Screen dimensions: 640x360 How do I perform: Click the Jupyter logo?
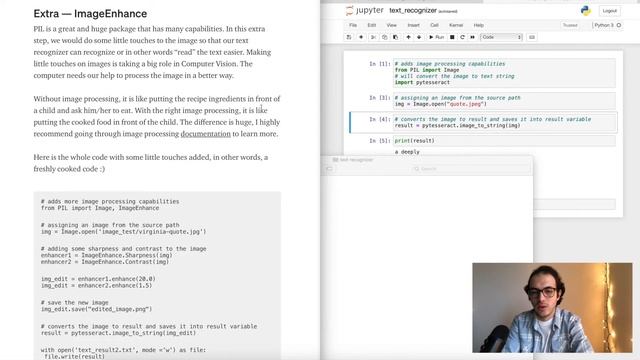[x=364, y=11]
